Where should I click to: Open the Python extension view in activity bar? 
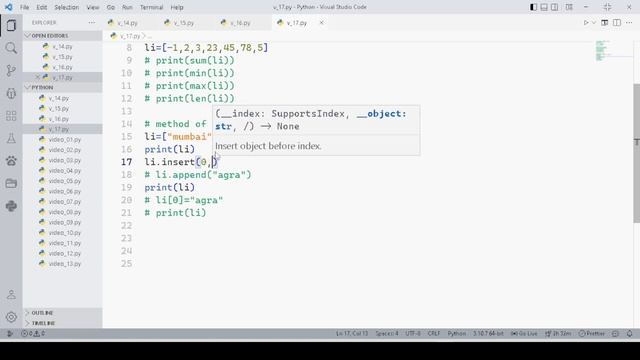11,206
